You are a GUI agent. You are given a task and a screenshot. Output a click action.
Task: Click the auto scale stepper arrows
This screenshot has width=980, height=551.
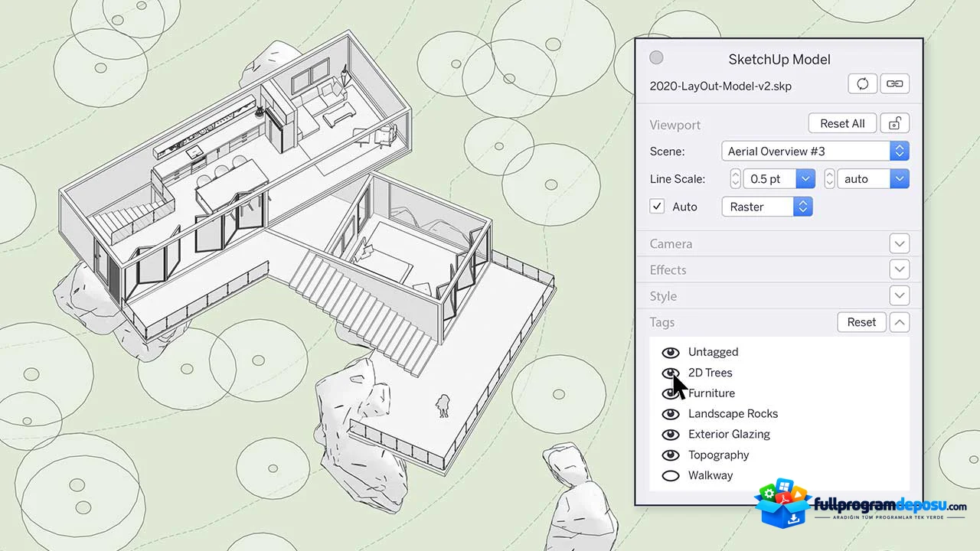tap(829, 178)
